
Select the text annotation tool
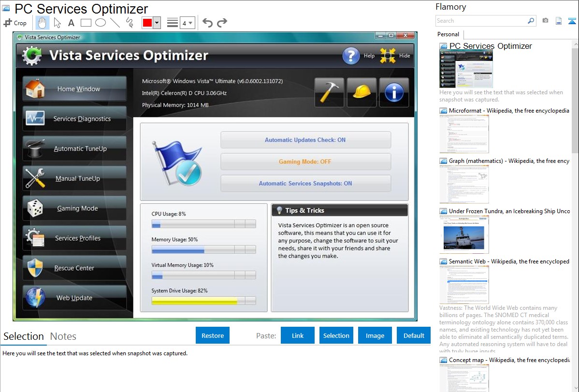tap(71, 23)
